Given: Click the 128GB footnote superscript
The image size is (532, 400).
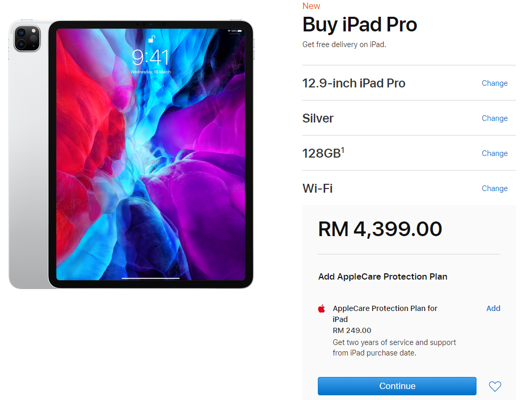Looking at the screenshot, I should [x=342, y=150].
